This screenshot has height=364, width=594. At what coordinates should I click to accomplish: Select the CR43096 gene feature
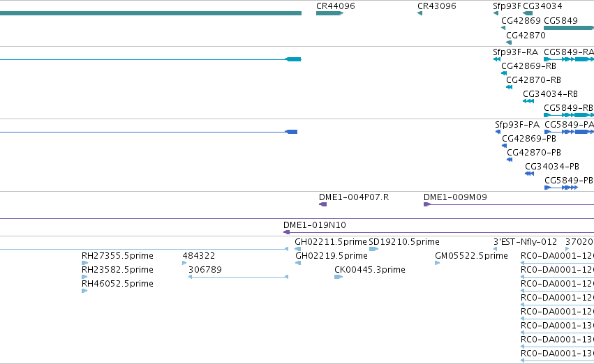point(419,13)
